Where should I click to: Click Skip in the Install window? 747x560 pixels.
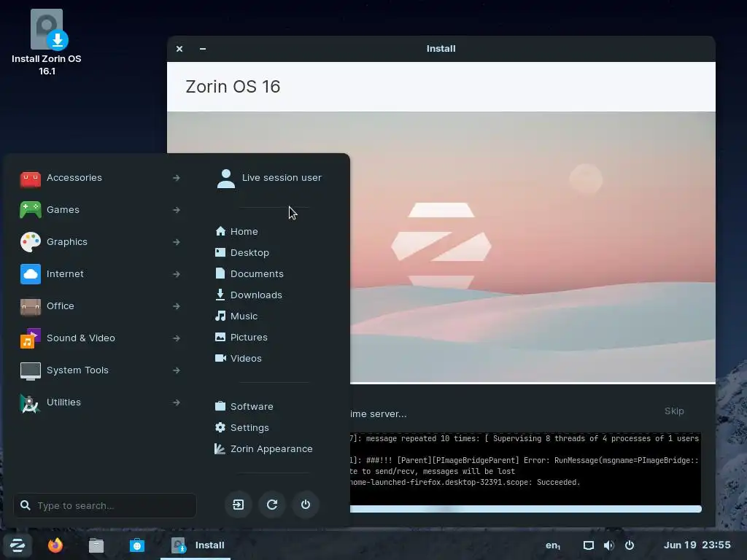point(674,411)
